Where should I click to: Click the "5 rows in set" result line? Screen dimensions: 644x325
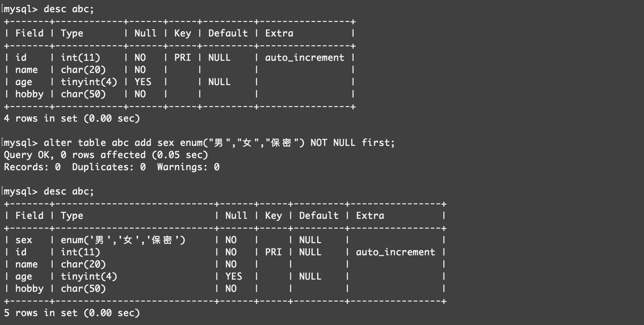pos(71,313)
